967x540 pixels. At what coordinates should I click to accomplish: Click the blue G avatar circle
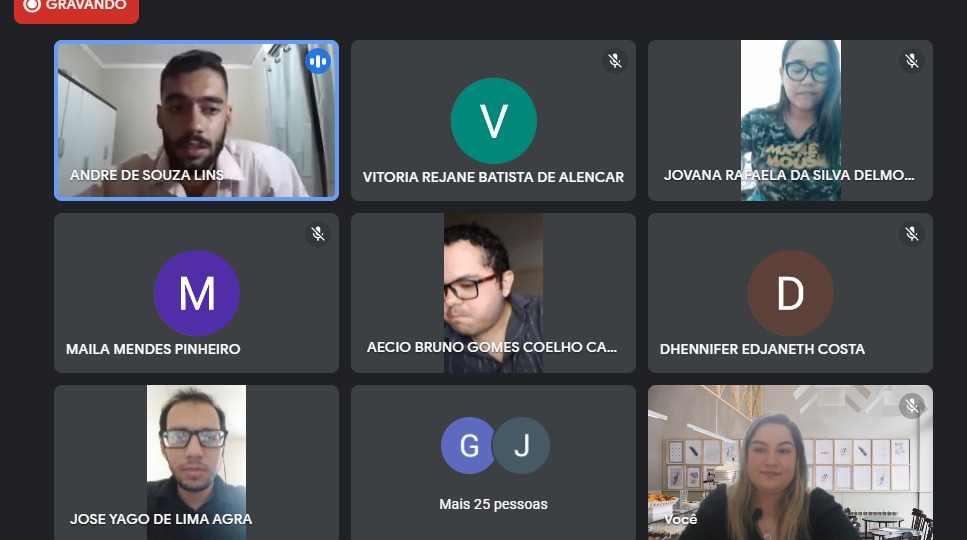click(468, 445)
